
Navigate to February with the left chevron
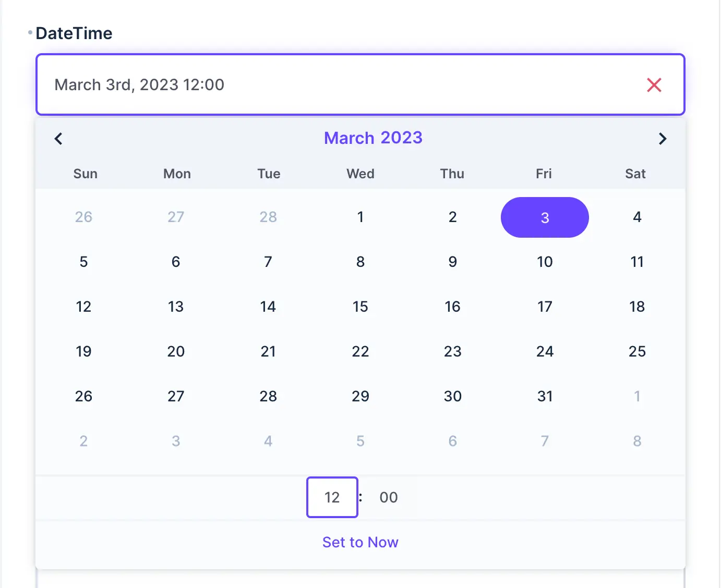point(58,139)
